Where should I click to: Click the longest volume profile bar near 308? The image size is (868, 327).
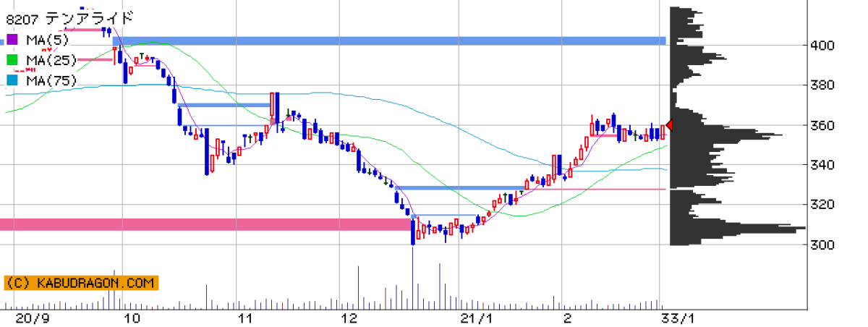pyautogui.click(x=738, y=229)
